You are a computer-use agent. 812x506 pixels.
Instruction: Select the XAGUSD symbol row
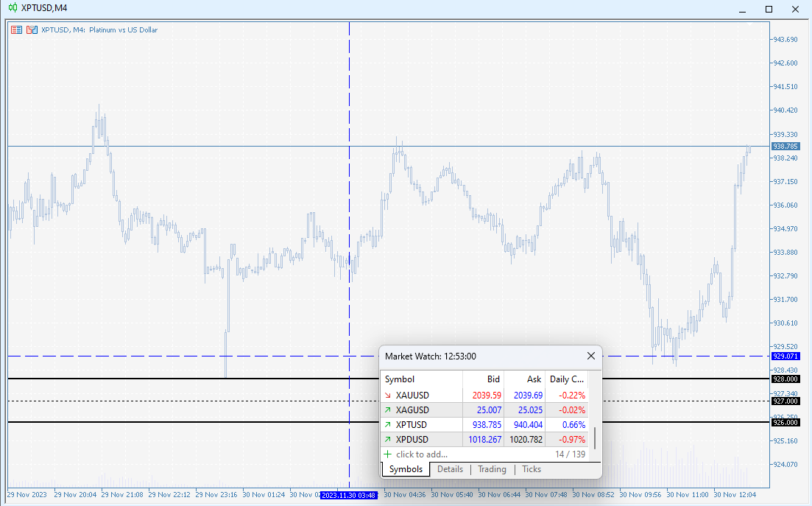(484, 410)
